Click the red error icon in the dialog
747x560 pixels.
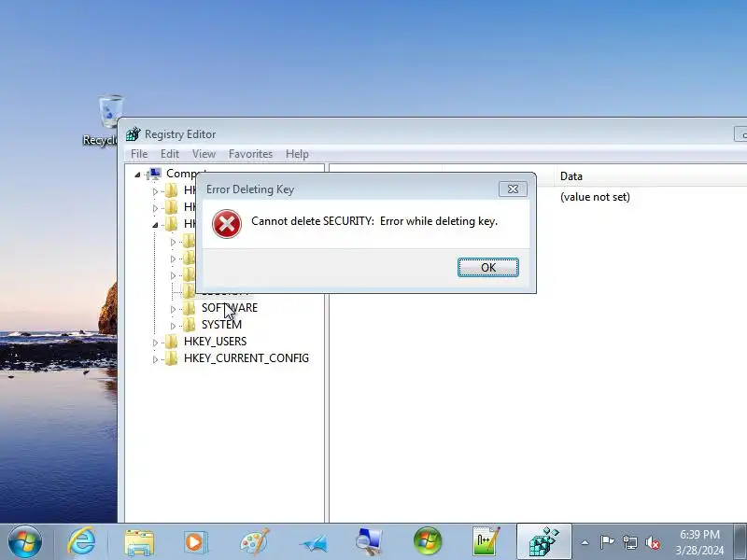point(227,224)
